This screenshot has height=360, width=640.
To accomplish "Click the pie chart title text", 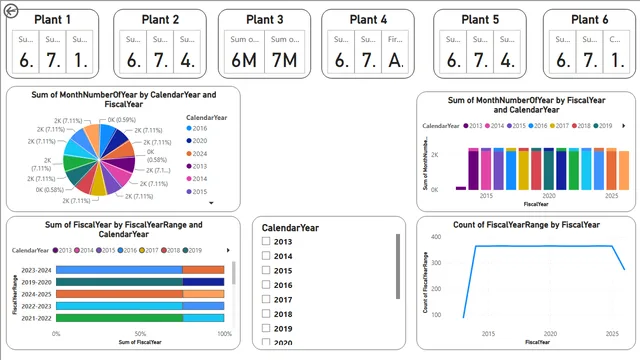I will (x=124, y=99).
